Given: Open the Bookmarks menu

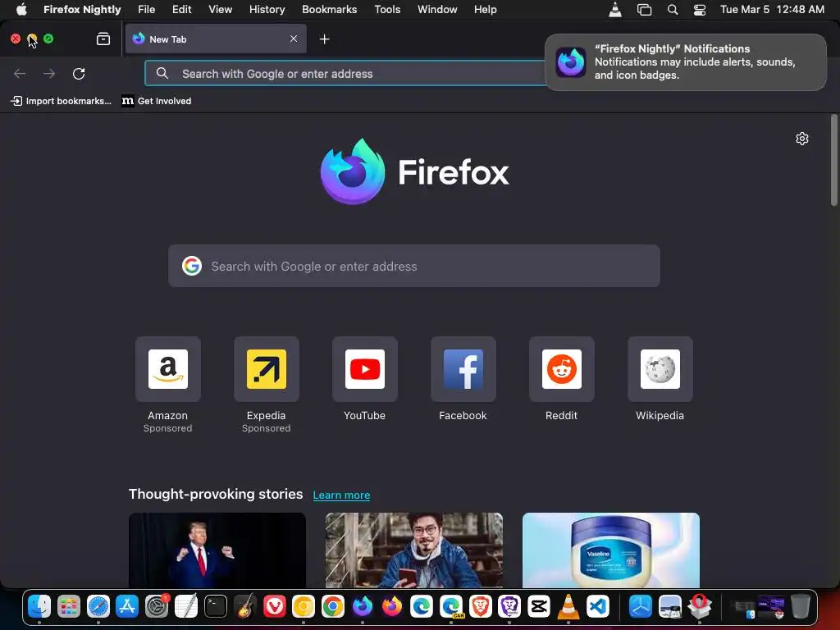Looking at the screenshot, I should click(x=330, y=10).
